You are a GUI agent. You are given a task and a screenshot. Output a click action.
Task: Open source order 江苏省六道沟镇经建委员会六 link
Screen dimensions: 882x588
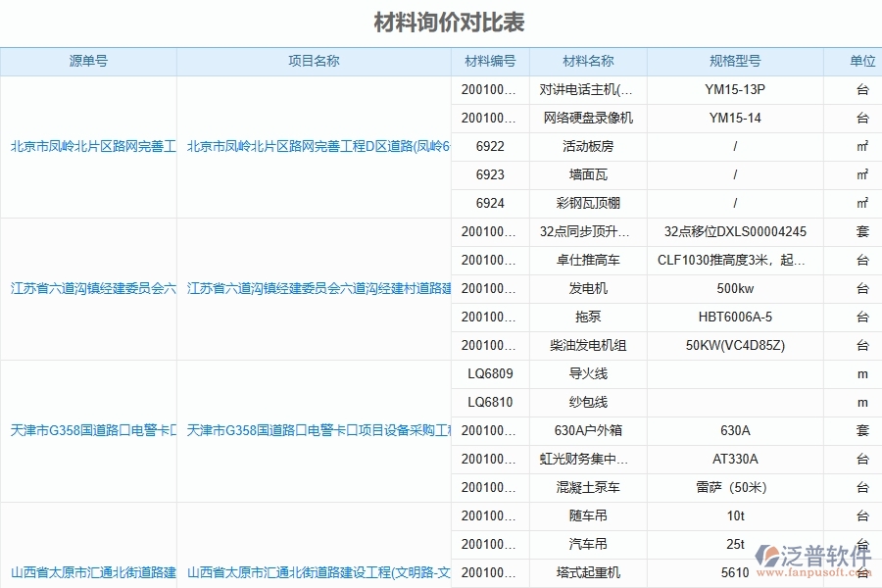(x=87, y=288)
